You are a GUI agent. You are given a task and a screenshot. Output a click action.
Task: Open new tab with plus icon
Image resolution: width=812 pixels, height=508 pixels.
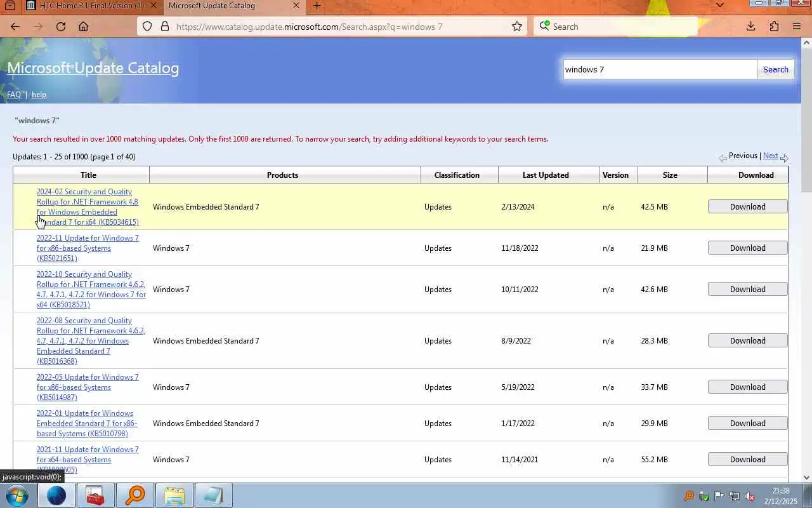[317, 6]
